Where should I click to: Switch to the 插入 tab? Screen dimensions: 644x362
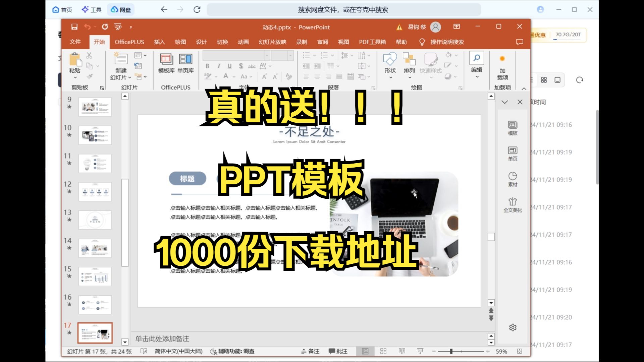[159, 42]
